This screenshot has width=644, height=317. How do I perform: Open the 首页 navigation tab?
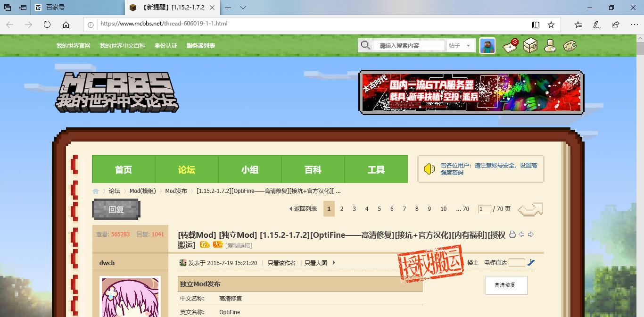(124, 169)
